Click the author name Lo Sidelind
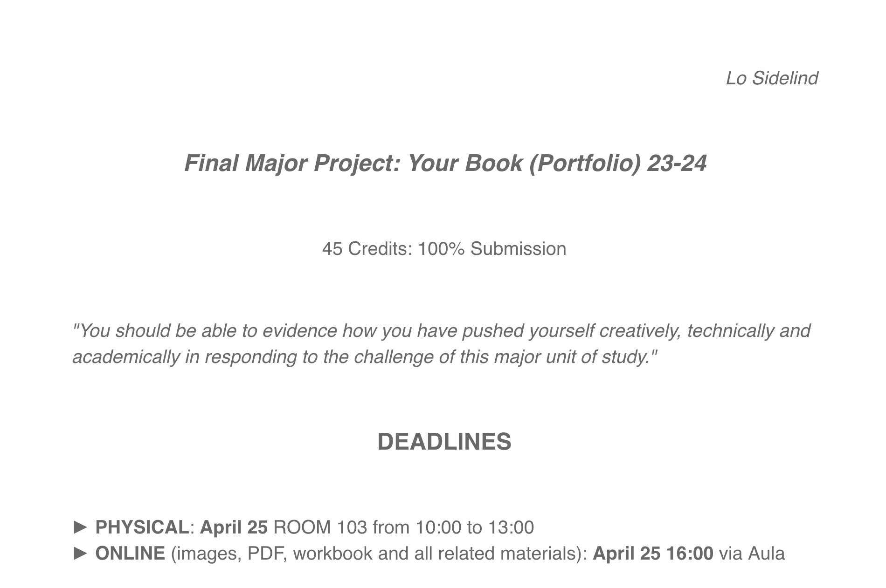886x588 pixels. pos(772,78)
